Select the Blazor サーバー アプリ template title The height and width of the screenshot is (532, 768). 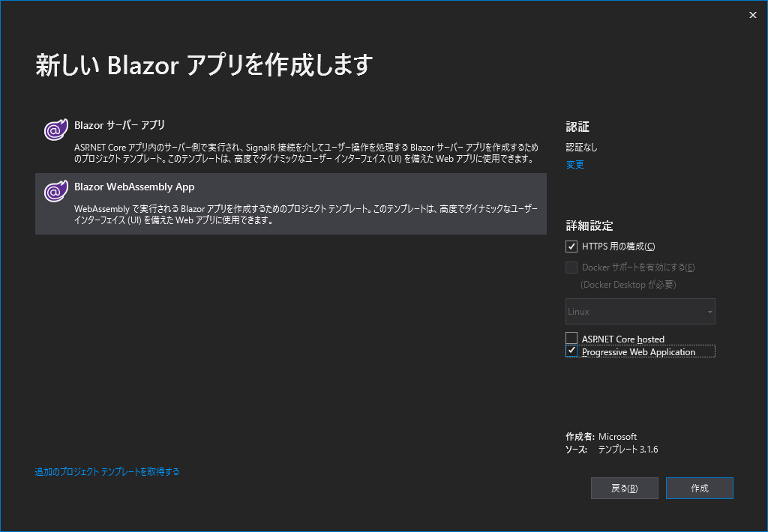pyautogui.click(x=119, y=125)
